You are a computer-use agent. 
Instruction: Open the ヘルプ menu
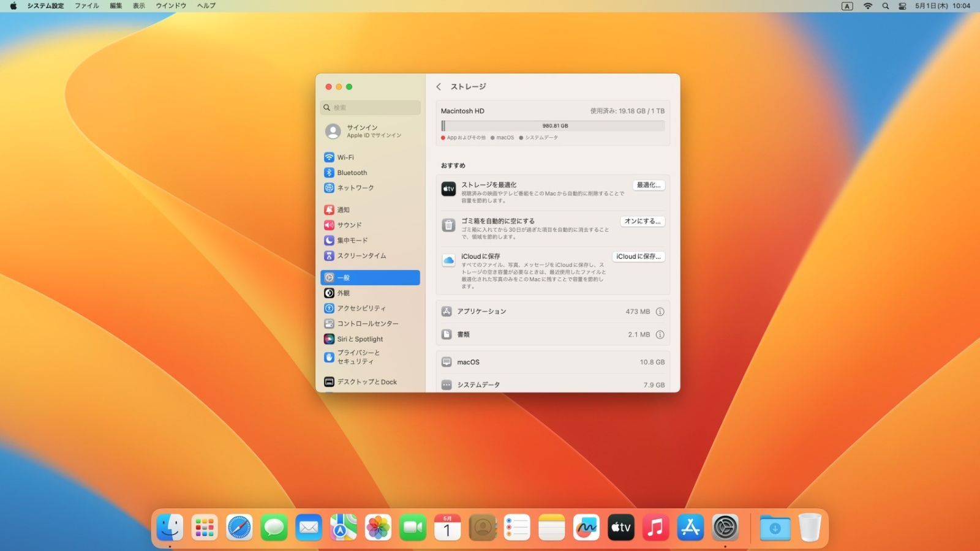pyautogui.click(x=206, y=6)
